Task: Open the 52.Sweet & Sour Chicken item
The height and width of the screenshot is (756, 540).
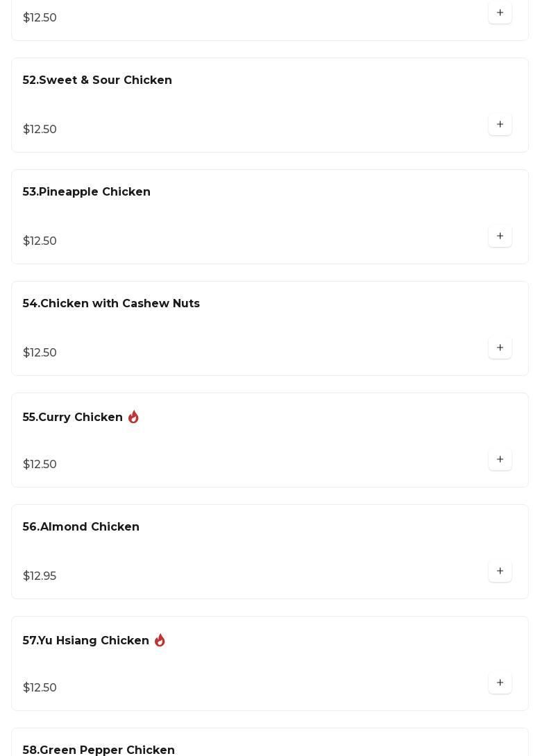Action: [97, 80]
